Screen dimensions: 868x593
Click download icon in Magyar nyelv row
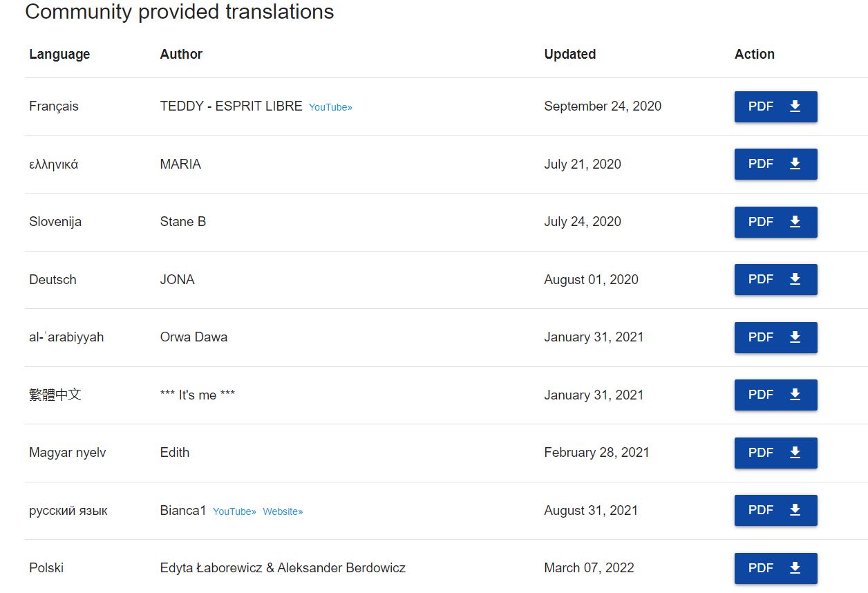pos(795,453)
